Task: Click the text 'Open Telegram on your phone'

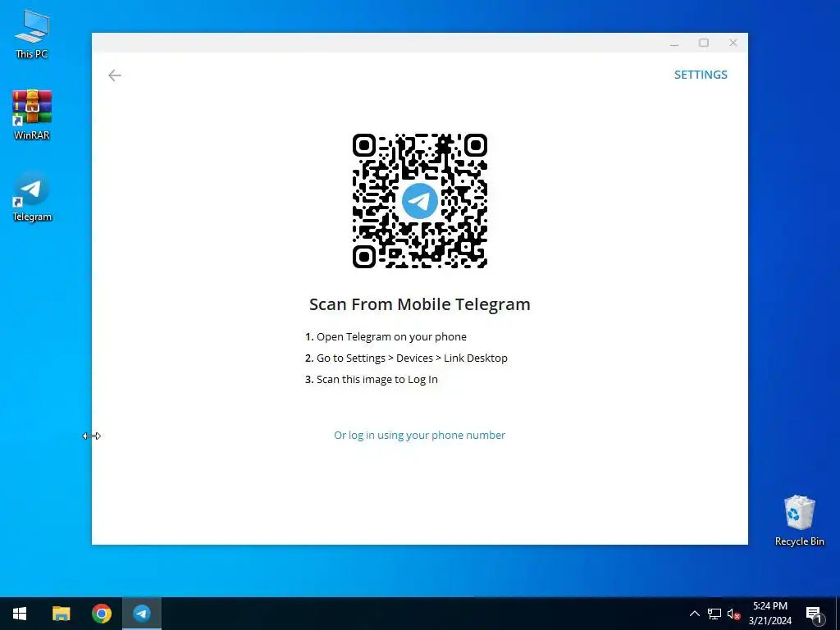Action: pos(391,337)
